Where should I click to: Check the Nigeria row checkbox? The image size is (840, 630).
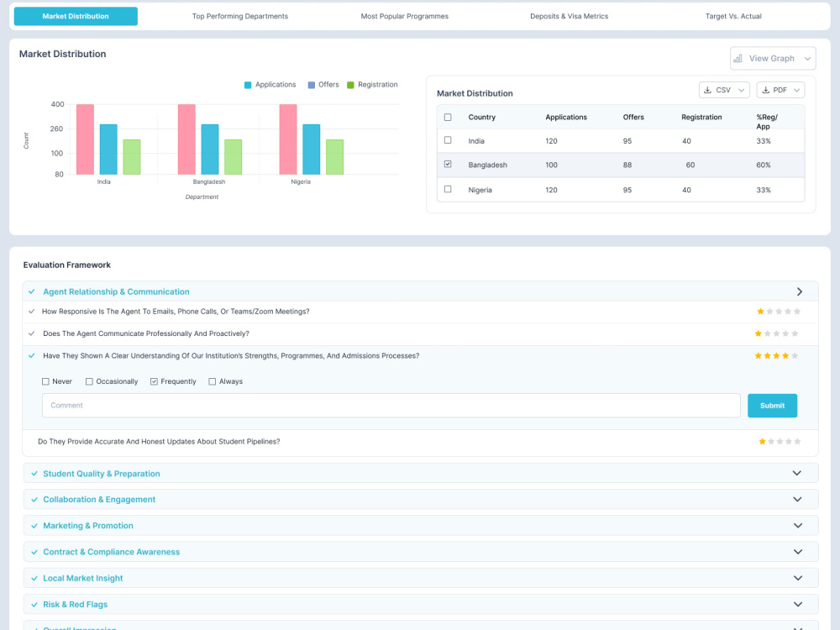[448, 189]
